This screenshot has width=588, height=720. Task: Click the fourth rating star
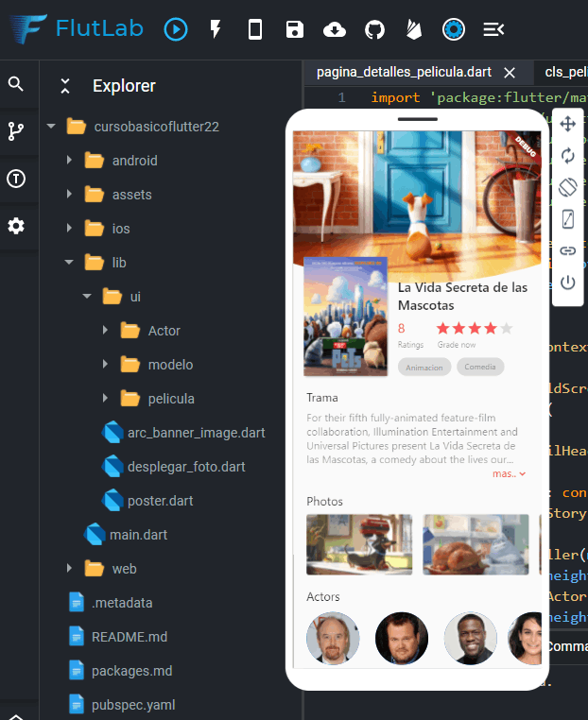pos(491,329)
